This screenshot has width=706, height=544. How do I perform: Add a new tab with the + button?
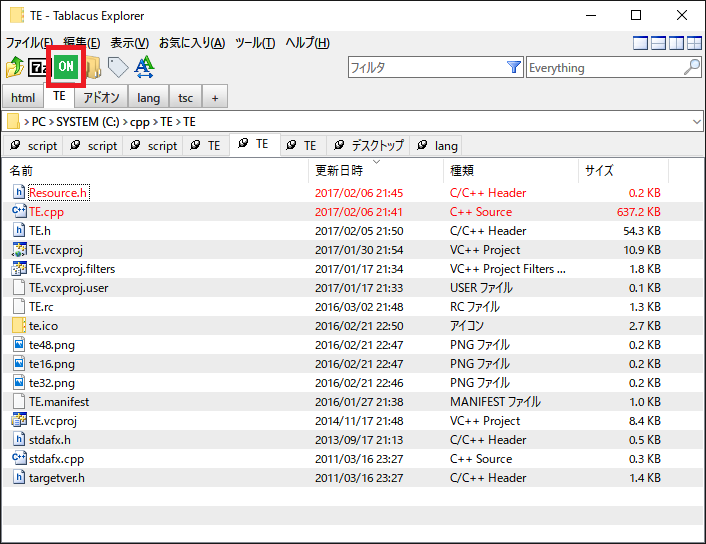click(x=215, y=97)
